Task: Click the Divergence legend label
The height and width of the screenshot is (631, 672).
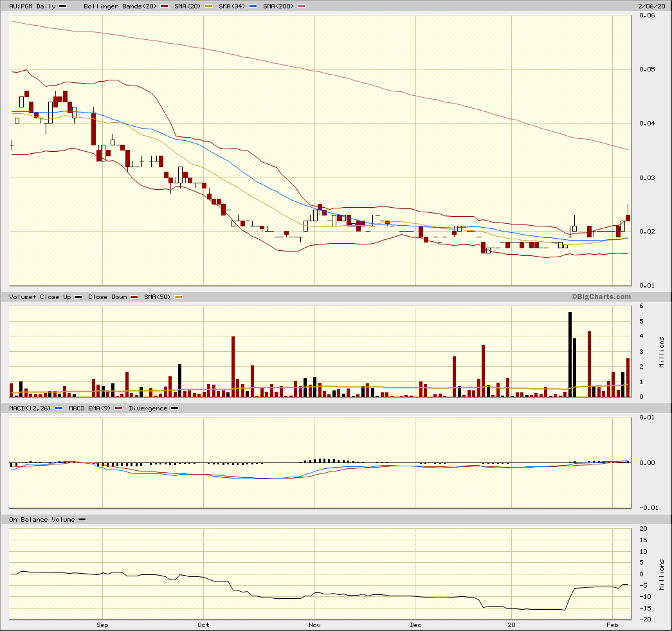Action: click(x=148, y=408)
